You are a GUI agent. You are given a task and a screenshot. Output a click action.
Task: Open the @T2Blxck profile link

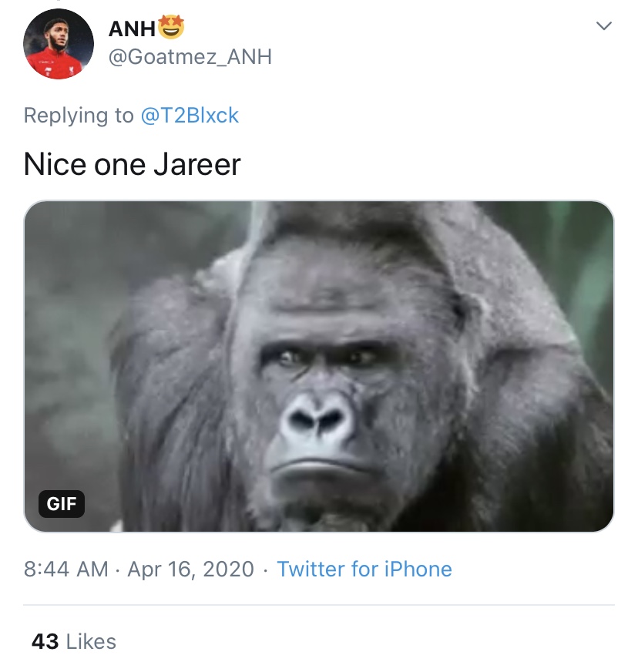coord(190,116)
